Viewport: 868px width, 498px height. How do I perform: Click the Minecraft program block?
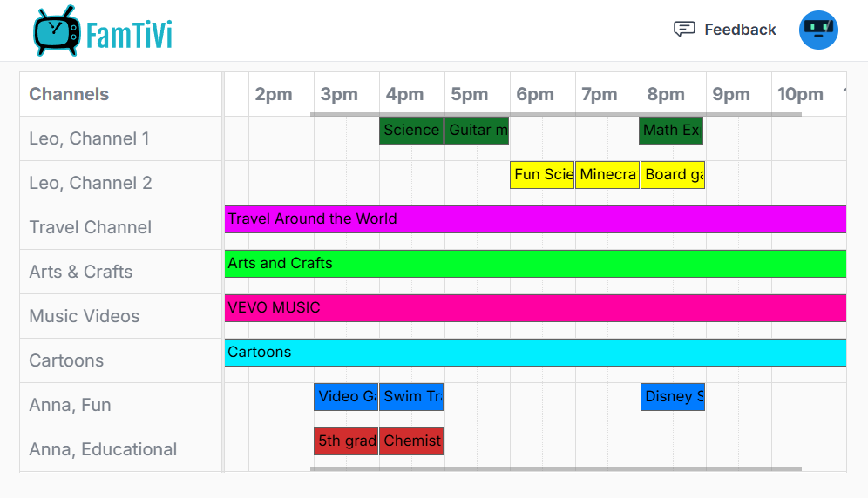tap(607, 175)
